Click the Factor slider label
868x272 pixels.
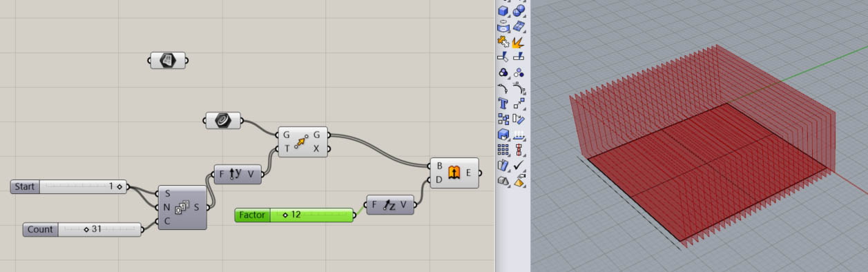252,215
